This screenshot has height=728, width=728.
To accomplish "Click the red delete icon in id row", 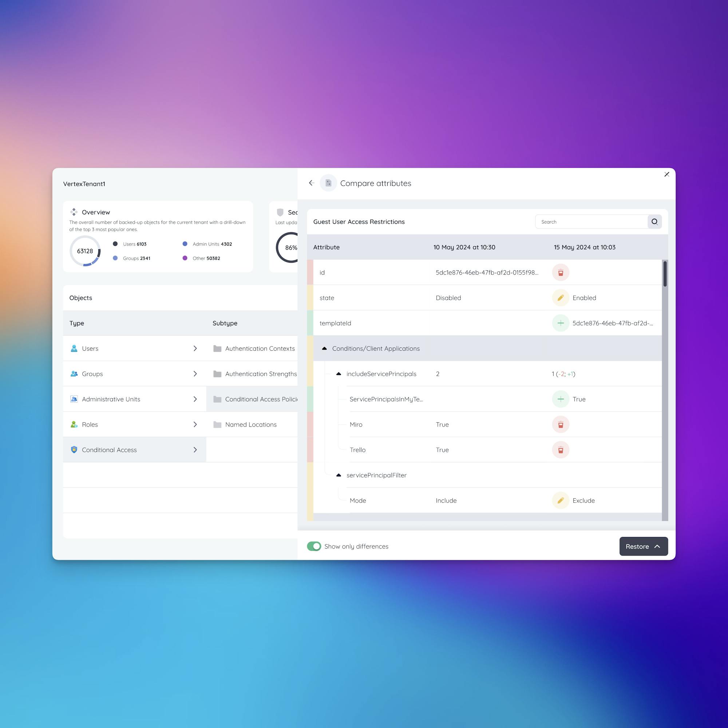I will pos(560,272).
